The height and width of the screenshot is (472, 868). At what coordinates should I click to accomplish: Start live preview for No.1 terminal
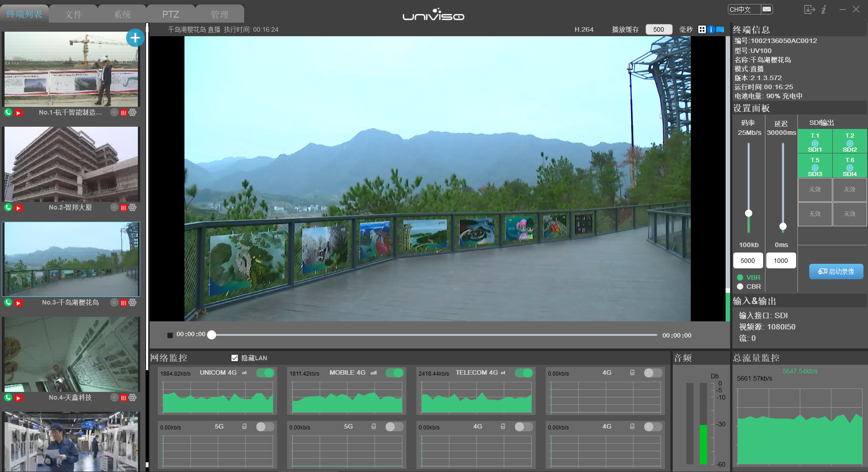19,113
